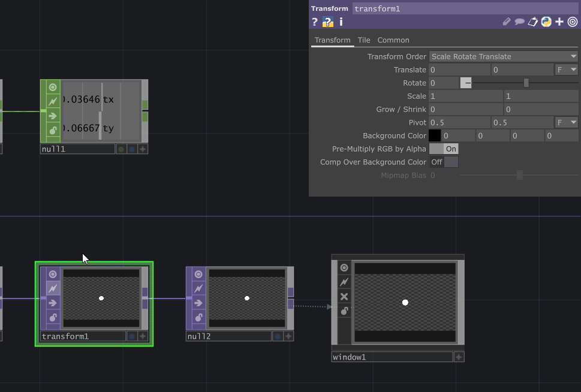Open the Pivot units F dropdown
This screenshot has width=581, height=392.
pyautogui.click(x=566, y=122)
